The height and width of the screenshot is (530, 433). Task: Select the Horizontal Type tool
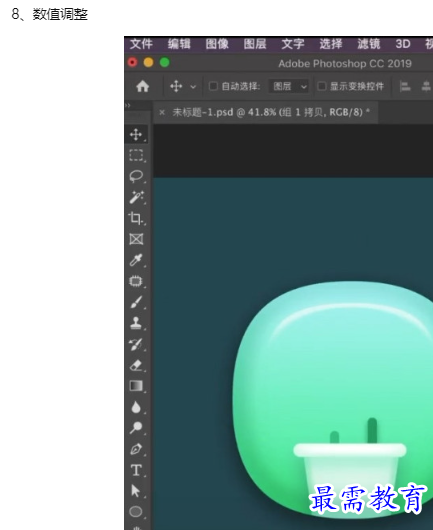(136, 470)
